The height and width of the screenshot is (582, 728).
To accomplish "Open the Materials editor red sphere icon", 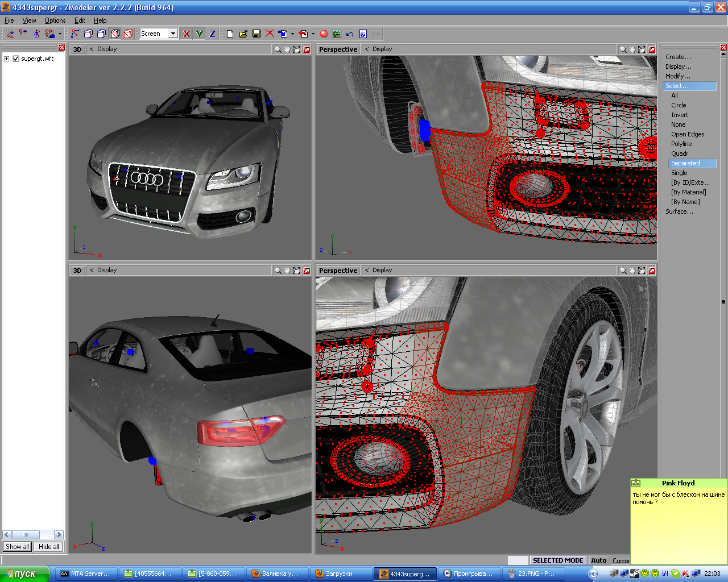I will pyautogui.click(x=324, y=34).
